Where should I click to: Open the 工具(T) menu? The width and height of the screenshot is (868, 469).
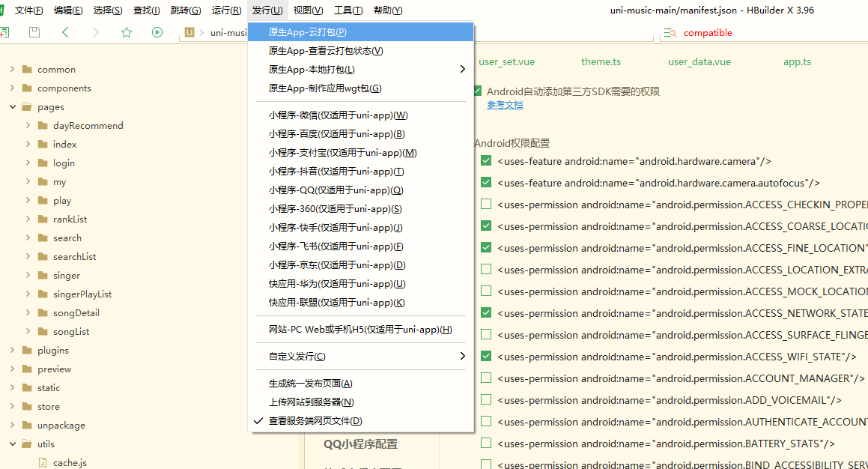point(348,10)
